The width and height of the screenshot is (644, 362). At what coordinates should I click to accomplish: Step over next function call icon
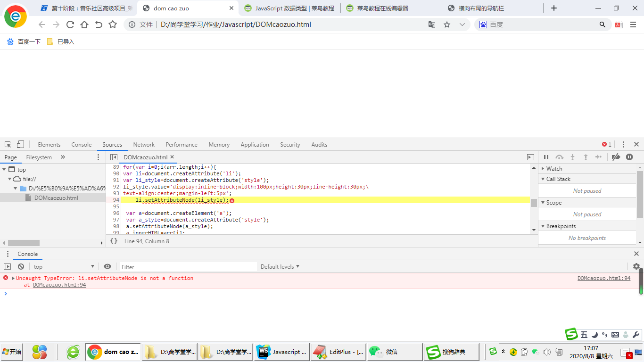click(559, 157)
